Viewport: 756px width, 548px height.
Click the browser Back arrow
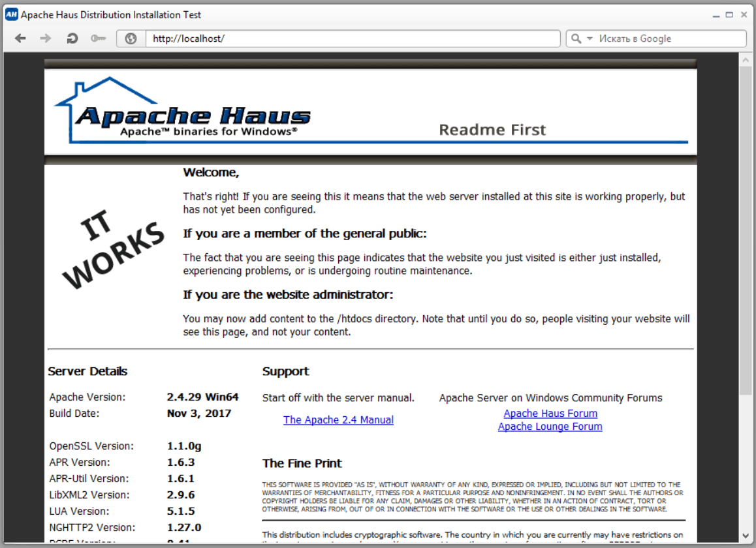point(20,38)
